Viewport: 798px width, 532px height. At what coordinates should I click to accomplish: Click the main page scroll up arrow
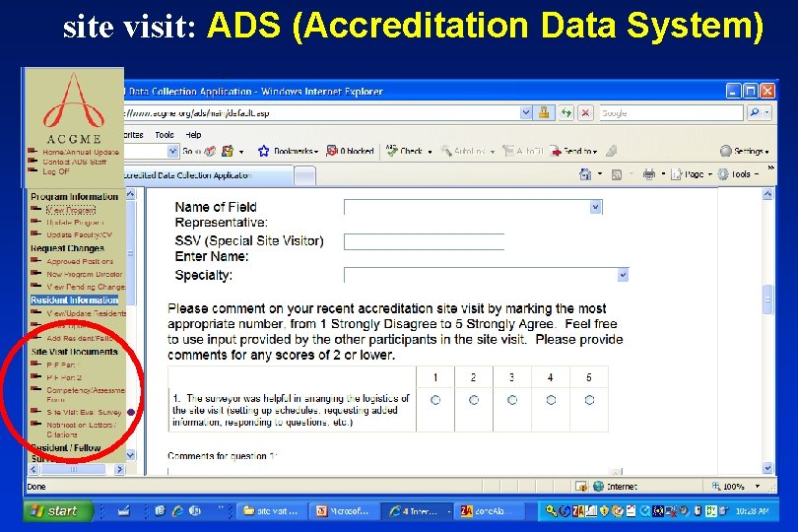[x=767, y=194]
